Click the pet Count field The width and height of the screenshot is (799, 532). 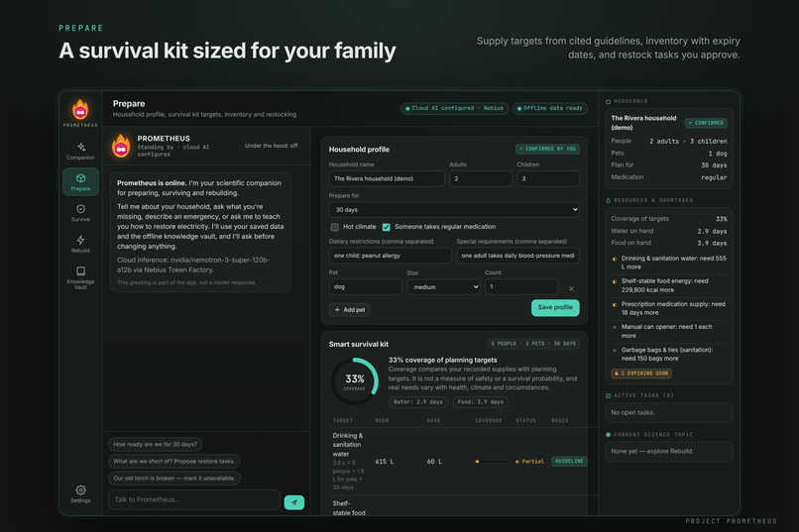[521, 287]
